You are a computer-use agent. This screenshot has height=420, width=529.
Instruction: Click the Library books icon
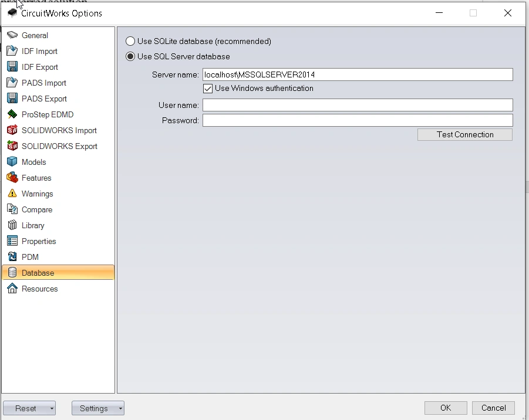(12, 225)
